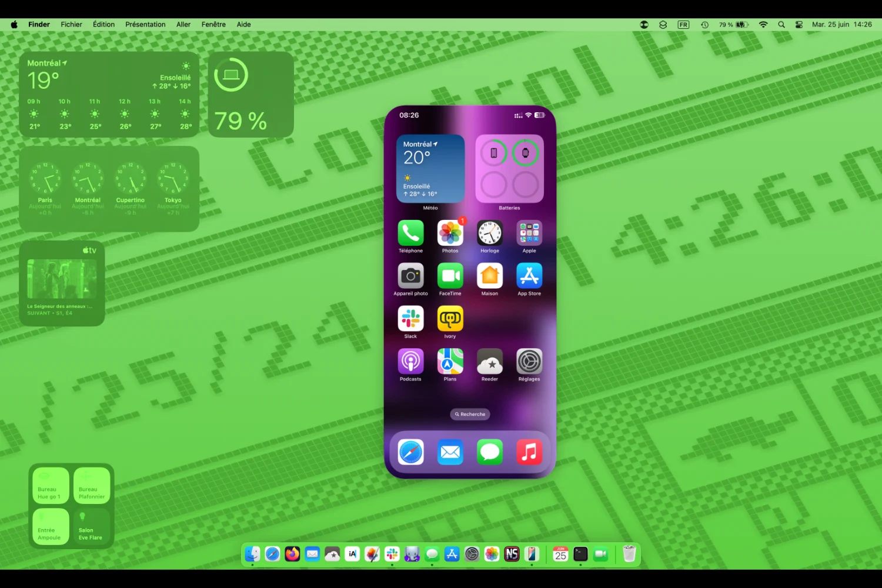Open Reeder on the iPhone home screen
Viewport: 882px width, 588px height.
pos(490,362)
